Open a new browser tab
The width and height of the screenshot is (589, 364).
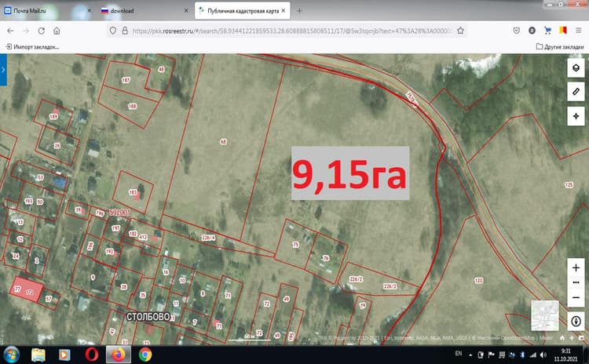click(299, 11)
